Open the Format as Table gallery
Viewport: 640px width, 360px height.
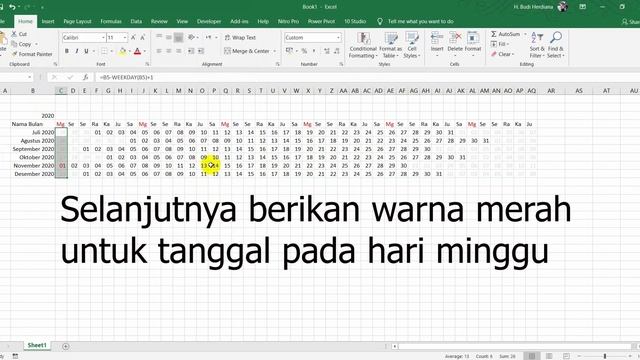[391, 45]
